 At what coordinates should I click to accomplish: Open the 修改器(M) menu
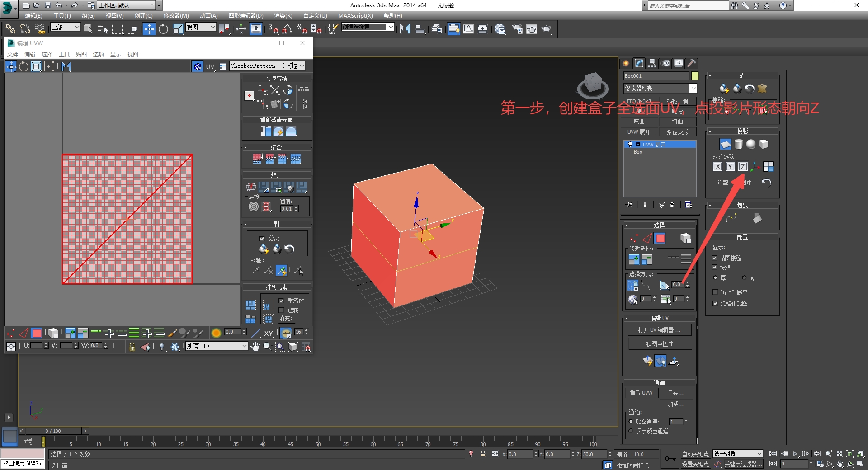pyautogui.click(x=176, y=15)
